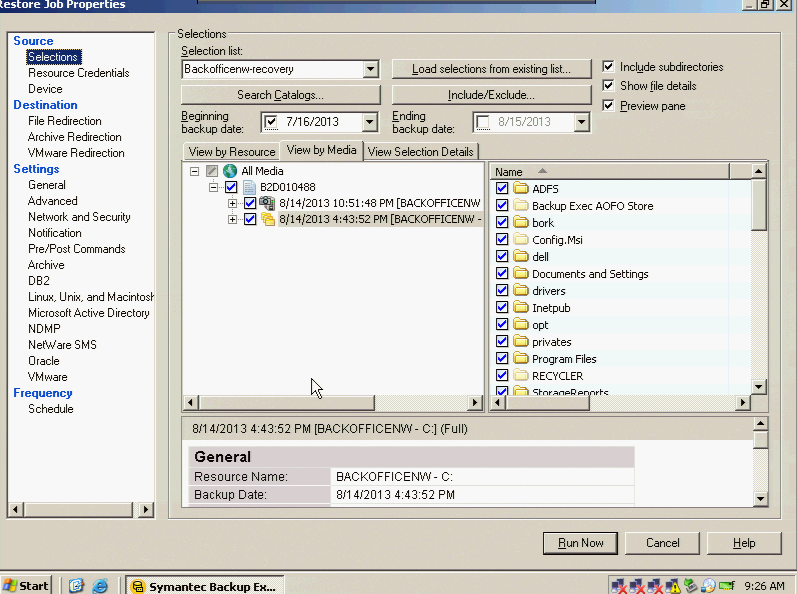Toggle Preview pane checkbox
Viewport: 798px width, 594px height.
608,105
